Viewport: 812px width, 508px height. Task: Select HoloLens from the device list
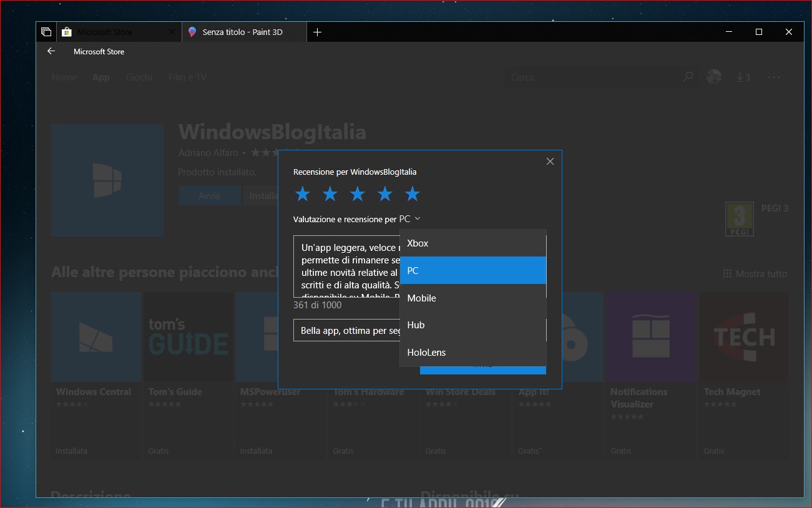[473, 352]
